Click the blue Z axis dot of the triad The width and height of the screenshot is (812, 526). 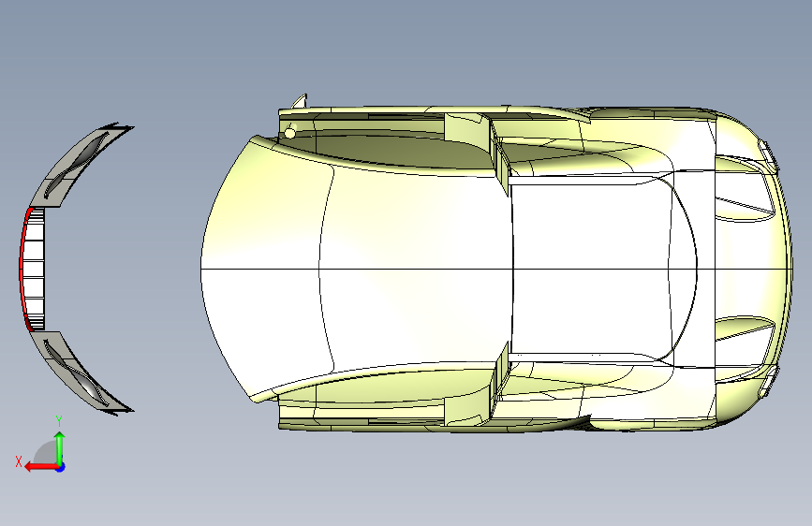tap(60, 467)
